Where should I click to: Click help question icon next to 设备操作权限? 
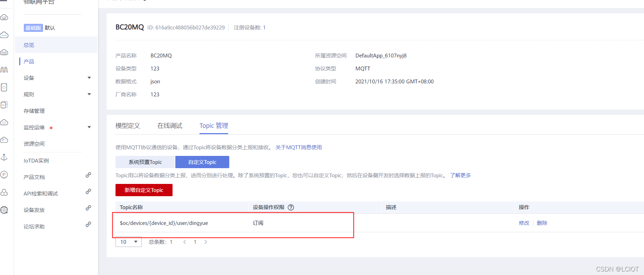click(x=291, y=207)
